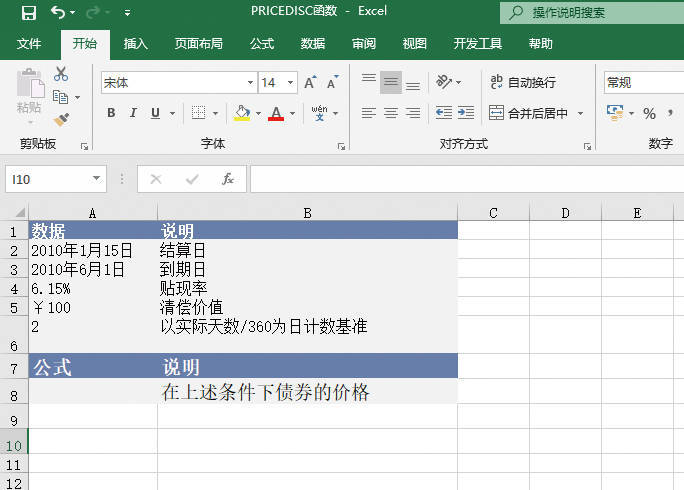The width and height of the screenshot is (684, 490).
Task: Toggle Italic formatting
Action: coord(134,113)
